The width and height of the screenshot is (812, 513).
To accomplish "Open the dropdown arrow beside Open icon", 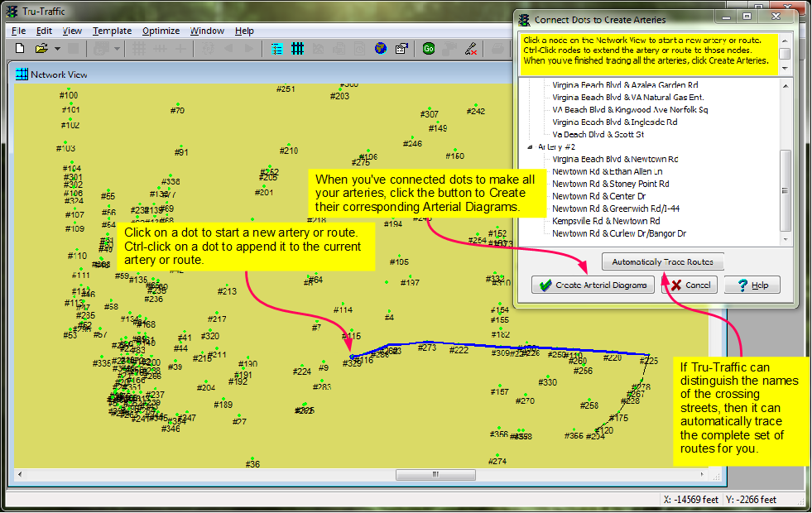I will click(55, 49).
